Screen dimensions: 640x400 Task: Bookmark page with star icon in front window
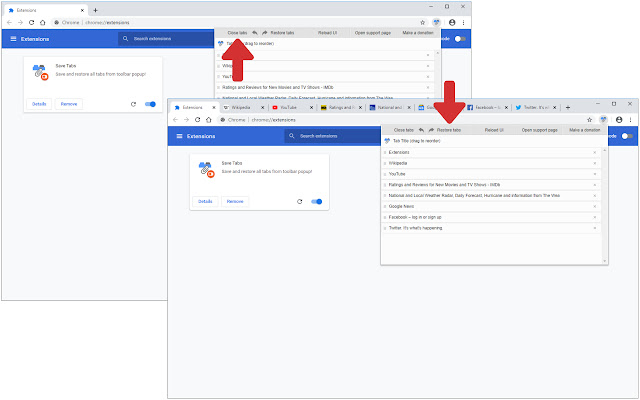(589, 120)
